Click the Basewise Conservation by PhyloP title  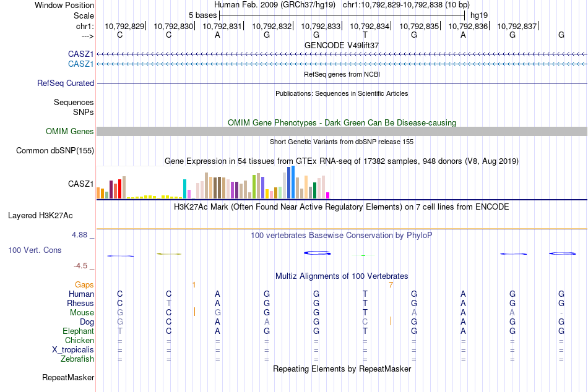342,236
